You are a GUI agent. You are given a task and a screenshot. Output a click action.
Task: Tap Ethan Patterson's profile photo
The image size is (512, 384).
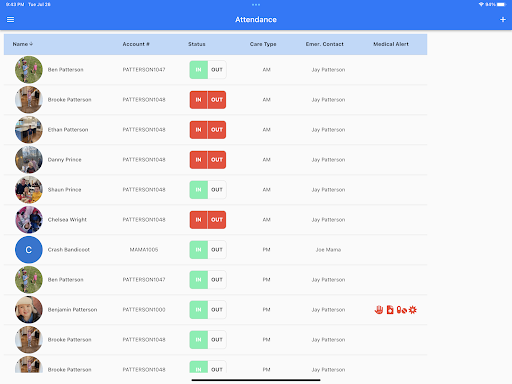coord(29,130)
